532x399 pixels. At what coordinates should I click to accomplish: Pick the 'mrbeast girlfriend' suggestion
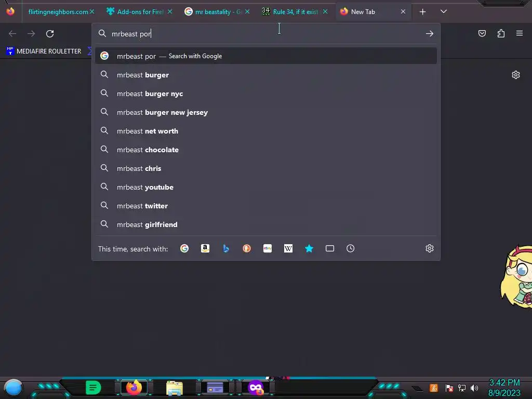pos(266,224)
